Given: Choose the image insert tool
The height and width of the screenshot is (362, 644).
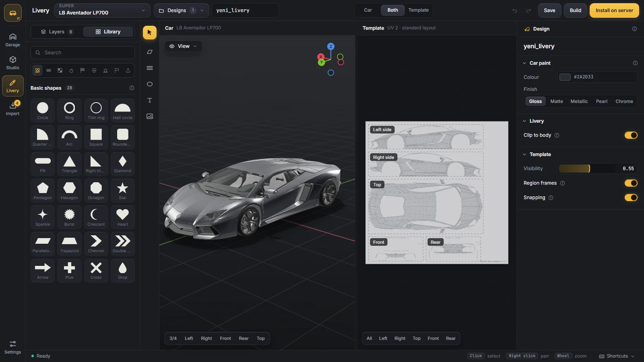Looking at the screenshot, I should [x=150, y=116].
